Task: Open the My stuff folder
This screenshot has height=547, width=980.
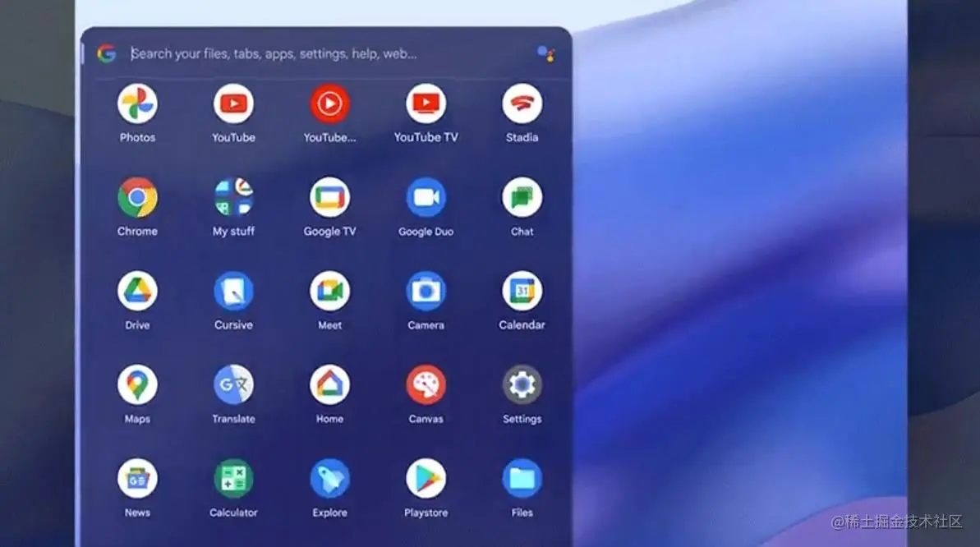Action: 233,198
